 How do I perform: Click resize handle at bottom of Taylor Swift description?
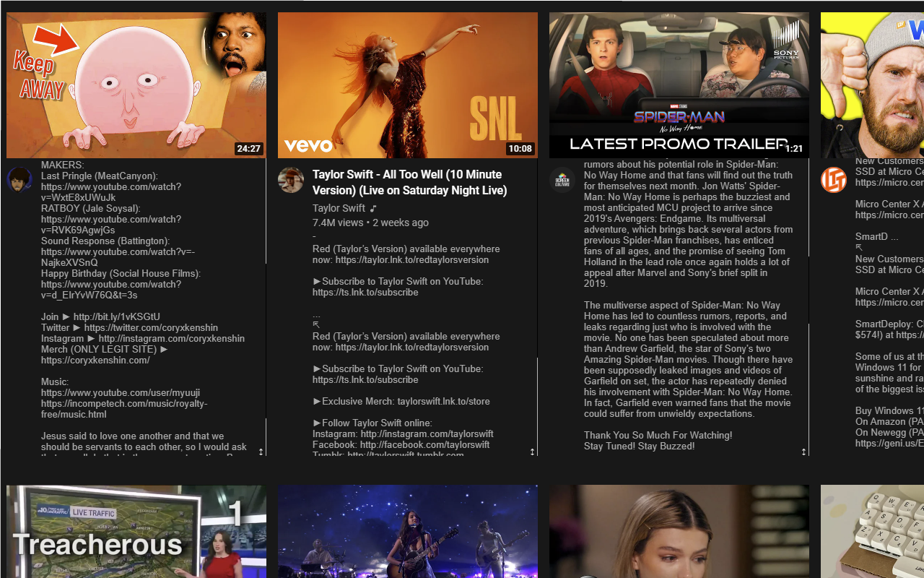(532, 451)
